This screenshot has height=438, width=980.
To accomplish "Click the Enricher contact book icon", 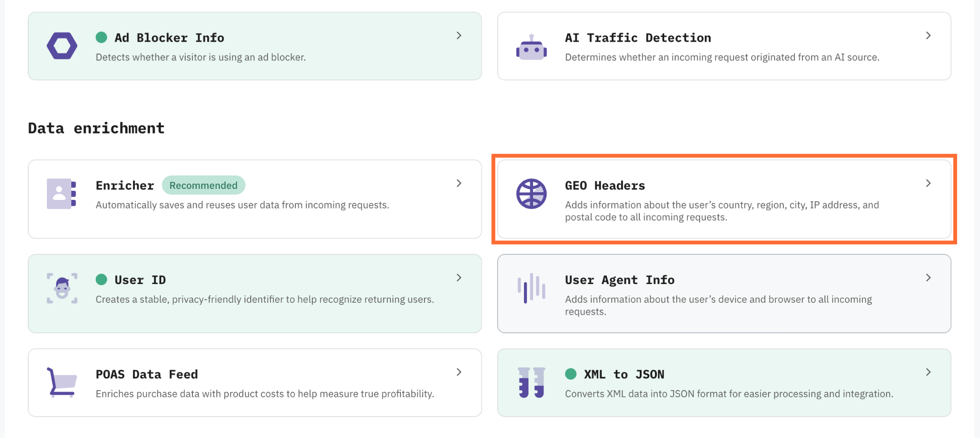I will pyautogui.click(x=62, y=194).
